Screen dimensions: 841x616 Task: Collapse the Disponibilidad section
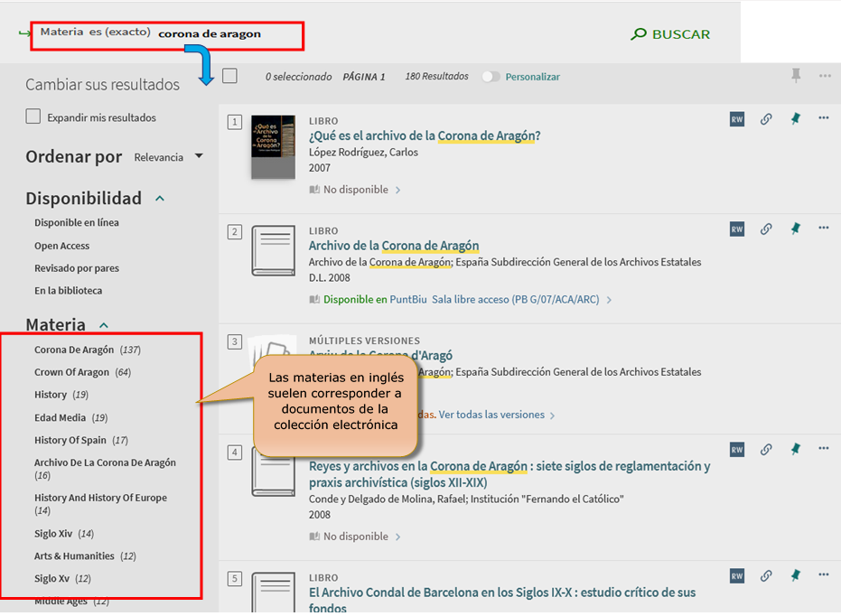pos(160,198)
